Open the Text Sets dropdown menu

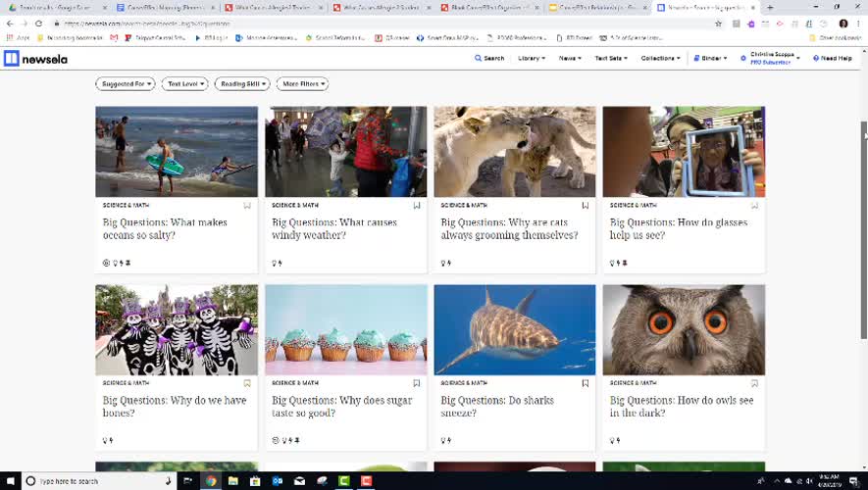(x=611, y=58)
